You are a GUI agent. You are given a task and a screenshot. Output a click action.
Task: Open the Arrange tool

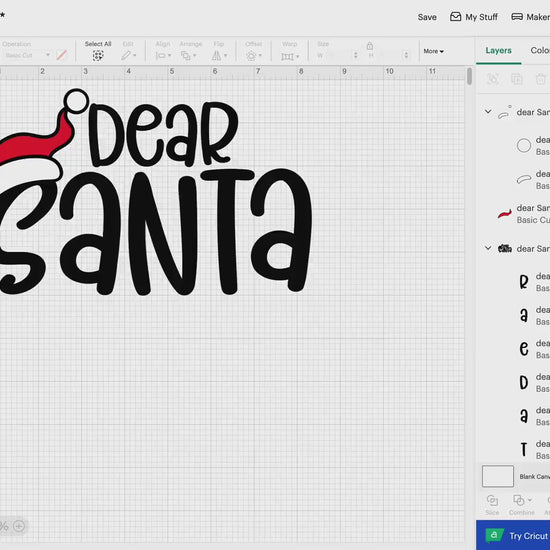[189, 55]
